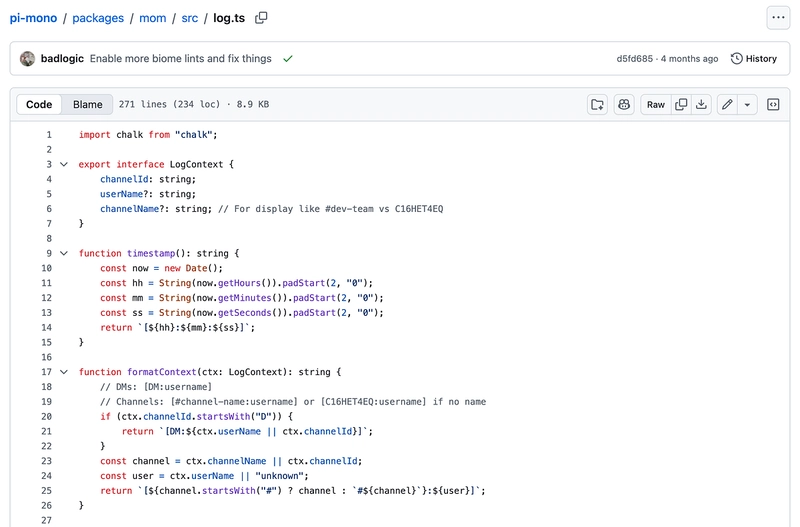Image resolution: width=800 pixels, height=527 pixels.
Task: Collapse the LogContext interface block
Action: click(x=64, y=164)
